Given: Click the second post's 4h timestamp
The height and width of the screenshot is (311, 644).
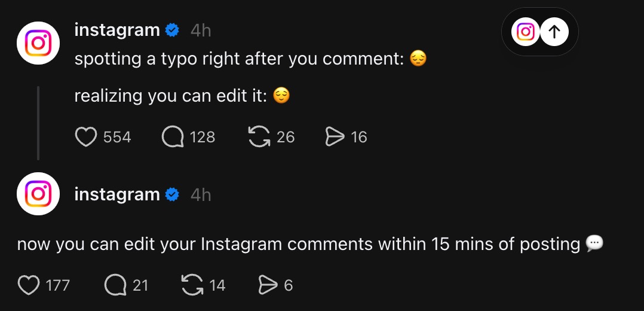Looking at the screenshot, I should (x=201, y=194).
